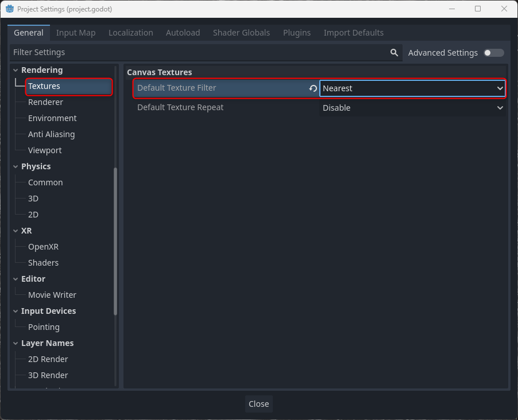
Task: Maximize the Project Settings window
Action: point(478,9)
